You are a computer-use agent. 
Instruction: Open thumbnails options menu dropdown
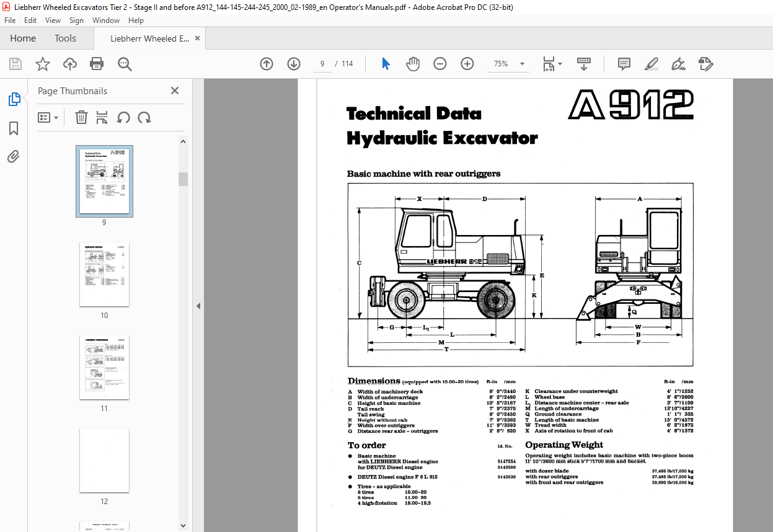click(x=48, y=117)
